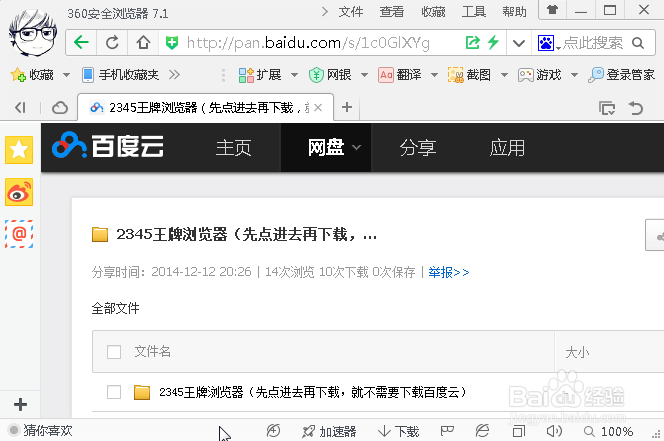Close the 2345王牌浏览器 tab
Screen dimensions: 664x441
[318, 108]
